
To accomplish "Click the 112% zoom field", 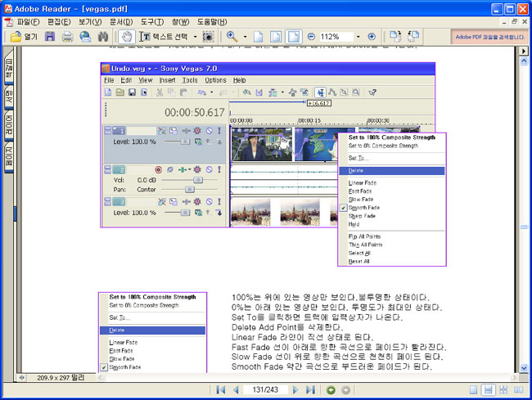I will 336,36.
